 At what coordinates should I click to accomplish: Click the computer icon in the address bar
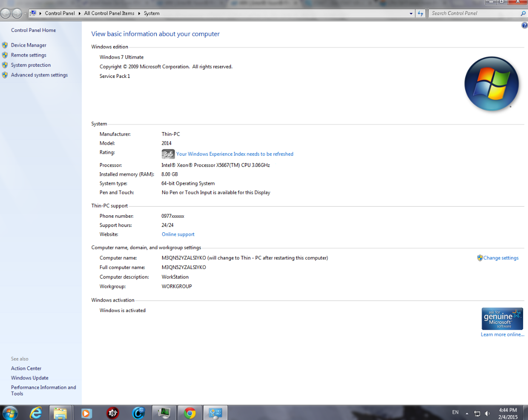(x=33, y=13)
